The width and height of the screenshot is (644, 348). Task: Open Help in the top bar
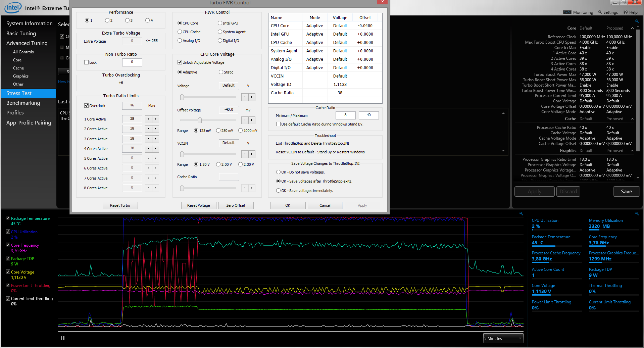[631, 12]
